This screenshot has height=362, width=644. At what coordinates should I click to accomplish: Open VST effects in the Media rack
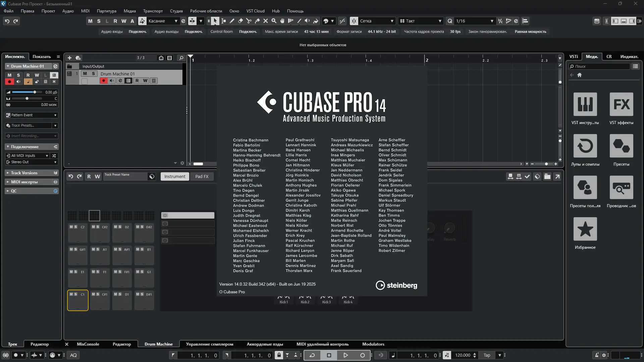point(621,105)
